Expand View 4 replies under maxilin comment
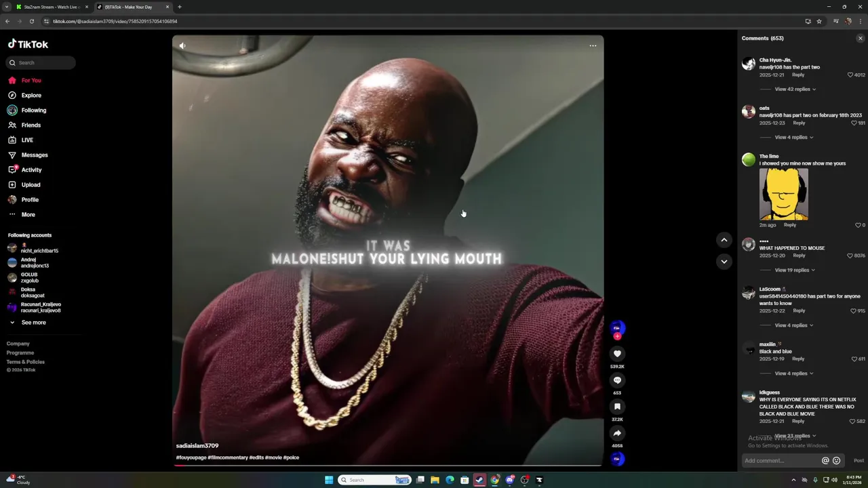The image size is (868, 488). click(793, 373)
